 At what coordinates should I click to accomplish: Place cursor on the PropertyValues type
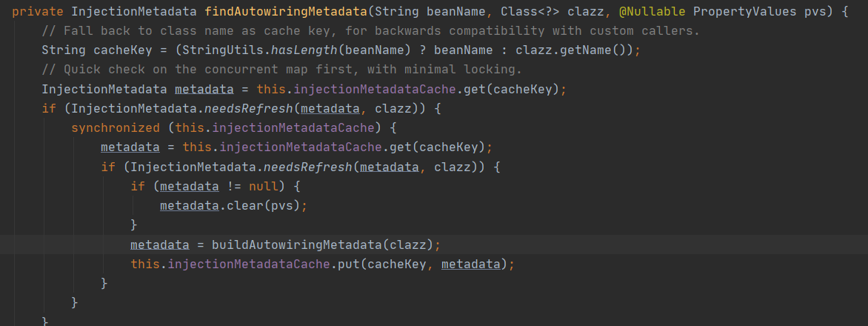[744, 11]
